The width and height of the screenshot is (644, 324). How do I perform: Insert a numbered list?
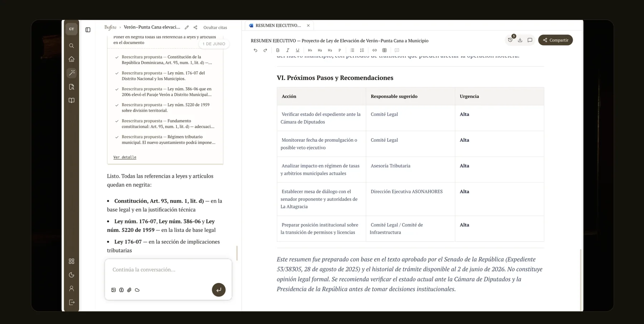coord(362,50)
